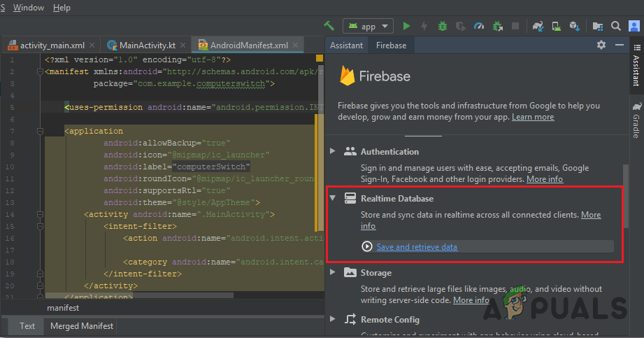Viewport: 644px width, 338px height.
Task: Open the app run configuration dropdown
Action: coord(368,26)
